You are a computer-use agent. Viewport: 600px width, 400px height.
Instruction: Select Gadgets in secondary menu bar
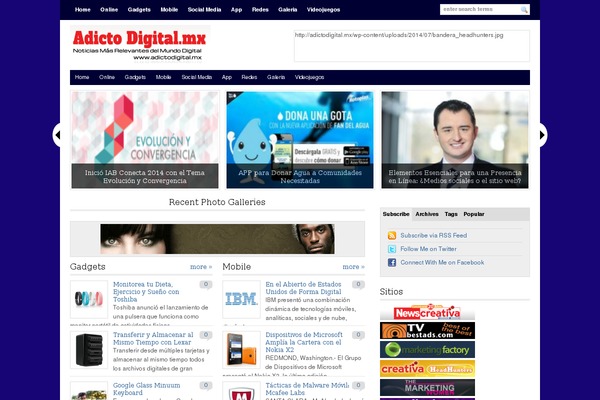coord(135,77)
